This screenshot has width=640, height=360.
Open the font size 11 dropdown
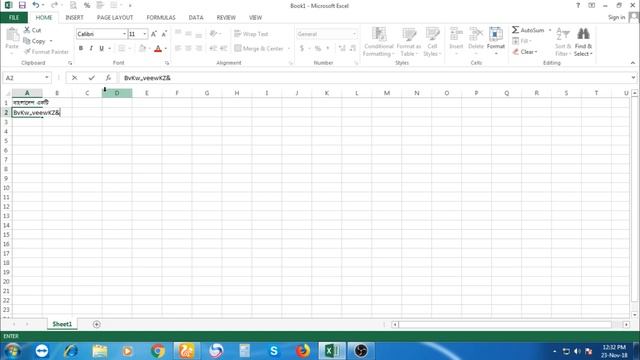[x=144, y=34]
